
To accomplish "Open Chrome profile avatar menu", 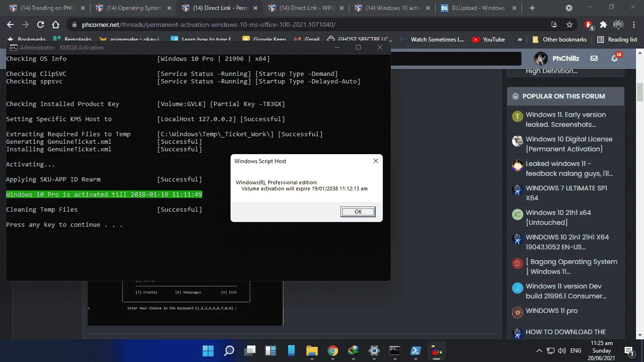I will pyautogui.click(x=618, y=25).
